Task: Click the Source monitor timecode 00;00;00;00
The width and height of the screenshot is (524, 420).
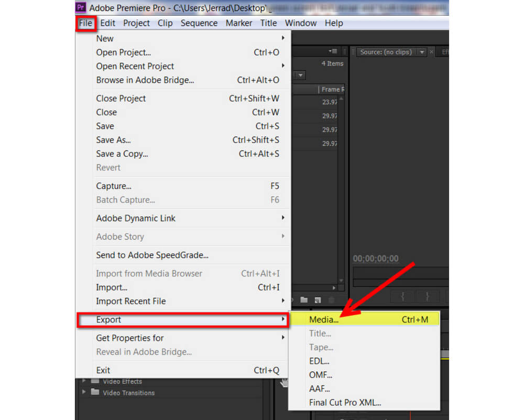Action: 376,259
